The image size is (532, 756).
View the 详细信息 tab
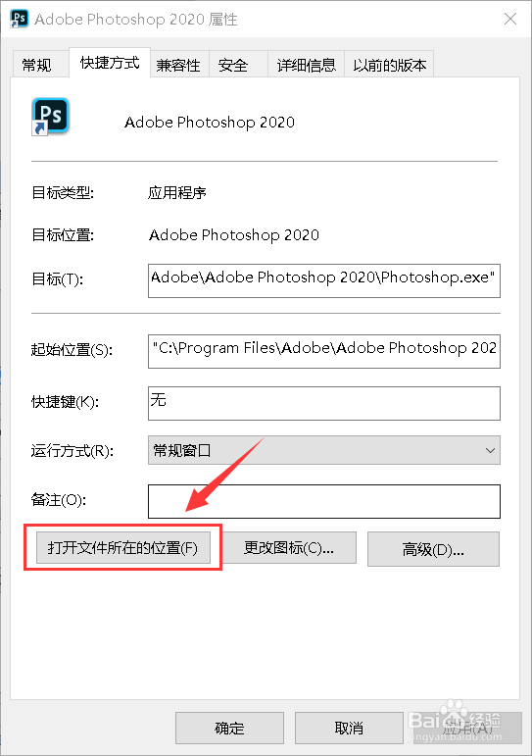[306, 65]
